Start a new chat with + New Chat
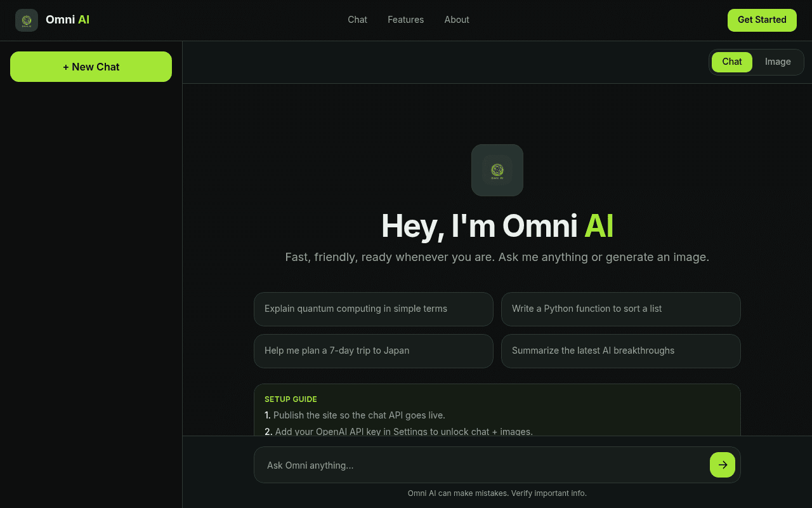This screenshot has height=508, width=812. click(x=91, y=67)
